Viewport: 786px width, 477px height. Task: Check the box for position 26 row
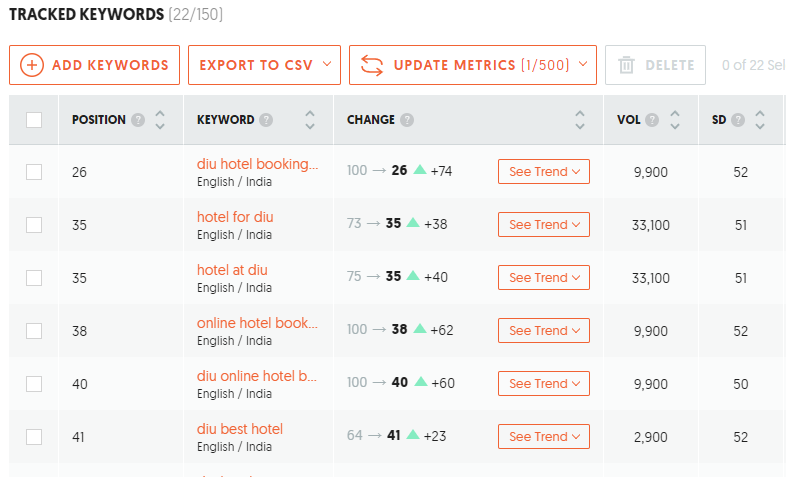click(34, 172)
